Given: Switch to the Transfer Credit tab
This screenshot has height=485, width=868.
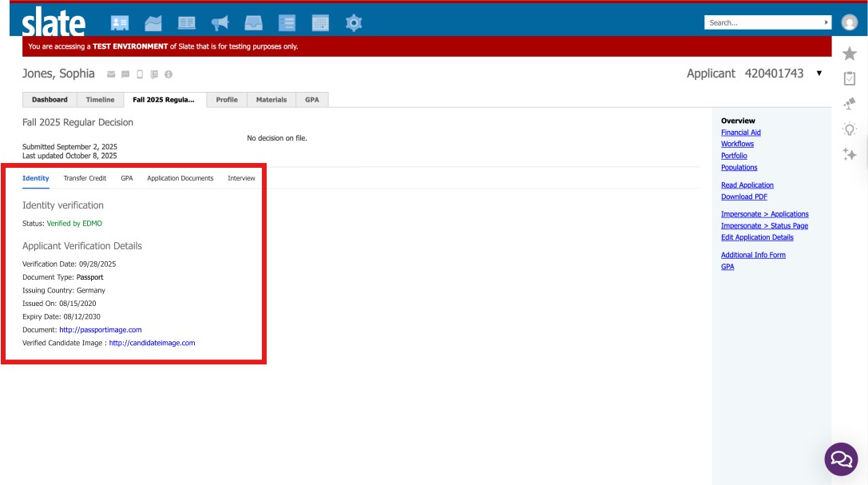Looking at the screenshot, I should [x=84, y=178].
